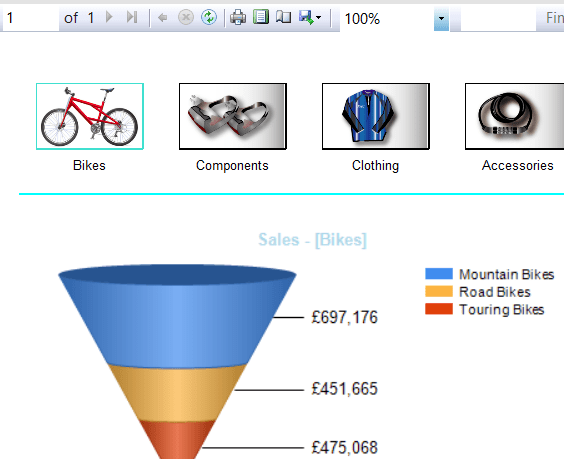The height and width of the screenshot is (459, 564).
Task: Jump to the last page
Action: pyautogui.click(x=132, y=17)
